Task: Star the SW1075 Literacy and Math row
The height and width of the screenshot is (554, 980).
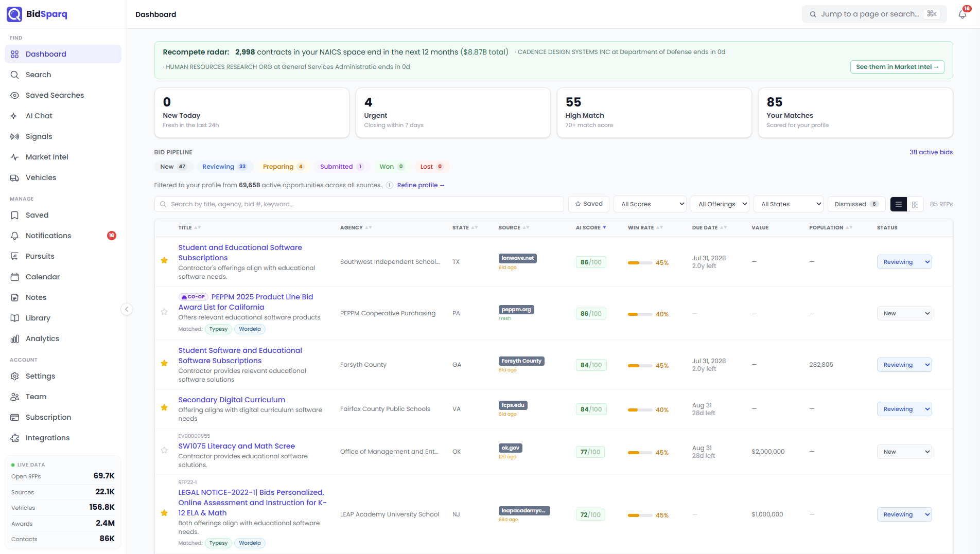Action: pyautogui.click(x=164, y=450)
